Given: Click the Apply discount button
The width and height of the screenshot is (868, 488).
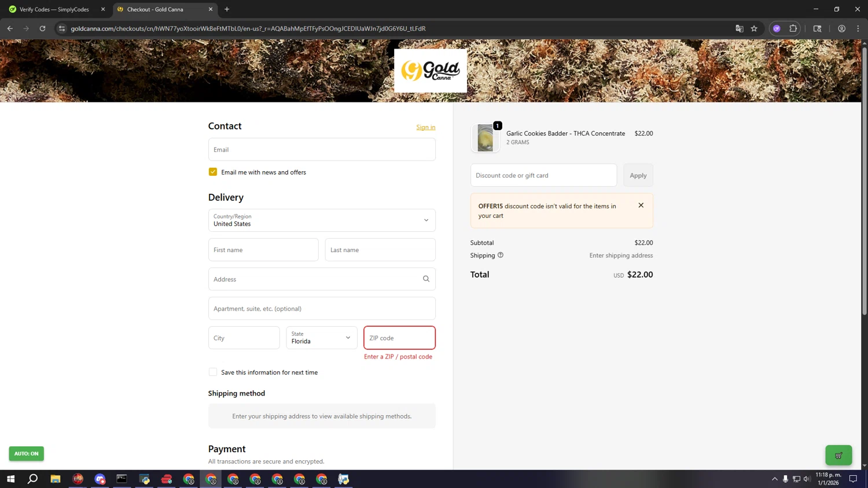Looking at the screenshot, I should coord(638,175).
